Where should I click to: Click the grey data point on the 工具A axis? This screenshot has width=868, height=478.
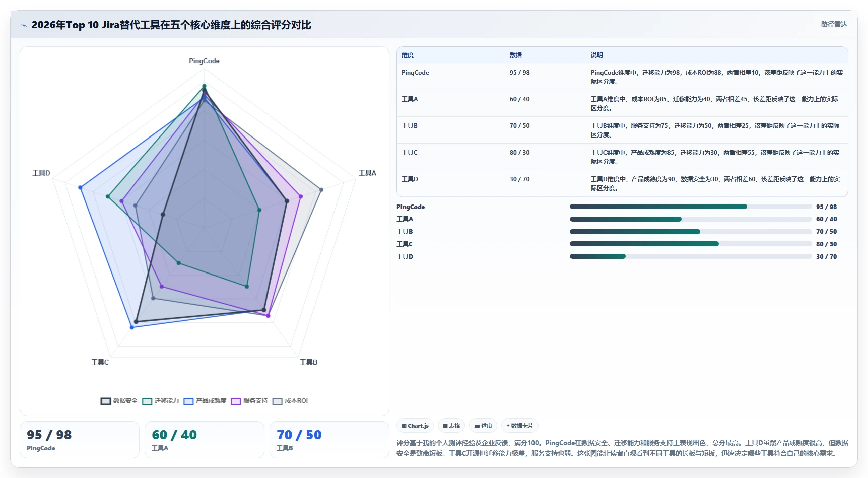click(x=321, y=189)
